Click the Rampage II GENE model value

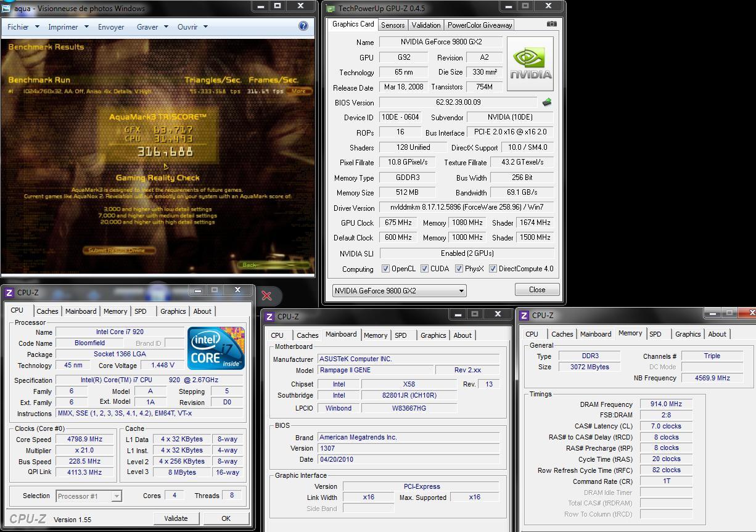point(374,370)
